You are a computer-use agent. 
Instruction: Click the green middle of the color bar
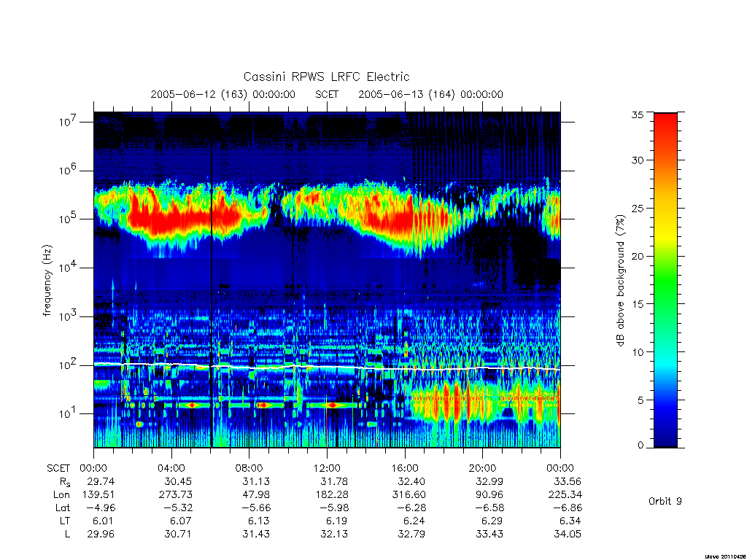[665, 281]
